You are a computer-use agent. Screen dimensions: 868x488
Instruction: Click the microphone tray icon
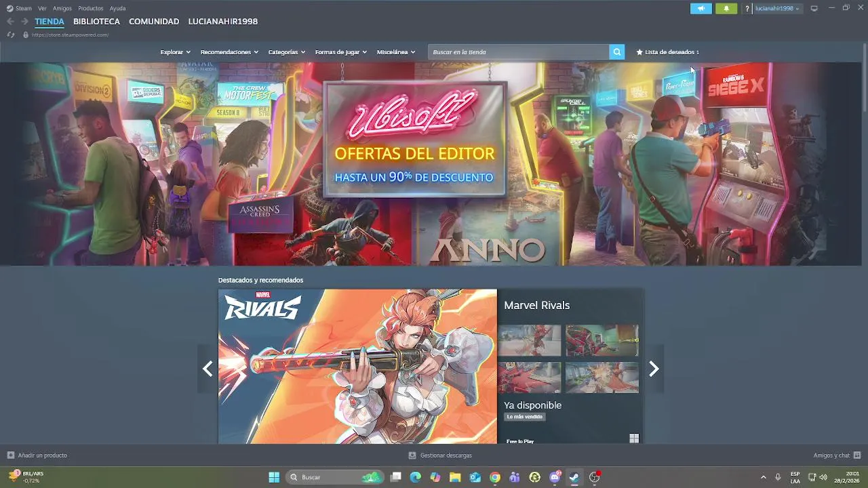point(778,477)
